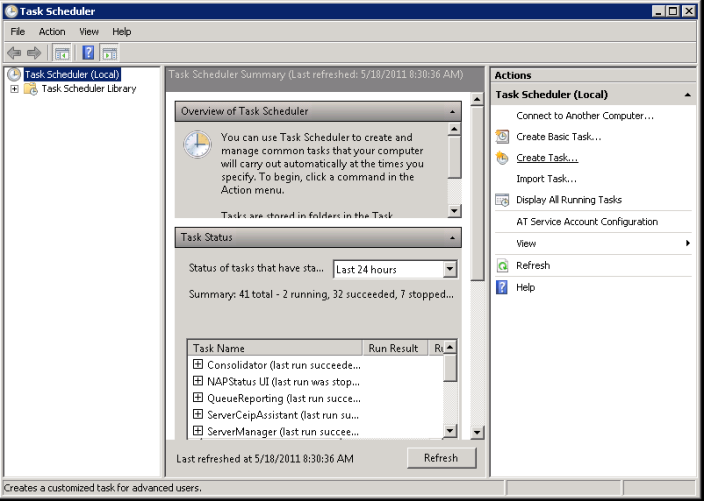Expand the QueueReporting task entry

pos(198,398)
